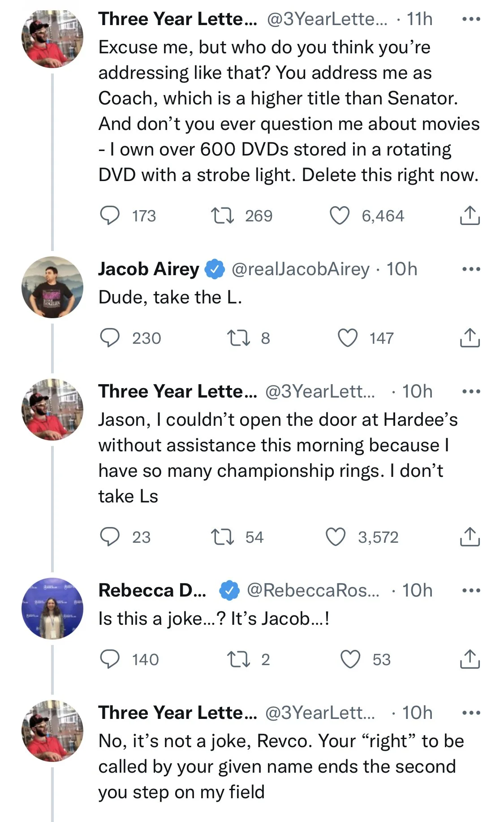Open Jacob Airey's profile avatar
The width and height of the screenshot is (504, 822).
pyautogui.click(x=52, y=287)
